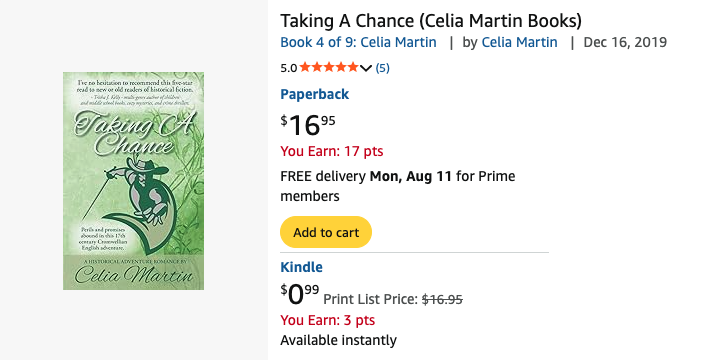Click the Celia Martin name on the cover
Viewport: 715px width, 360px height.
pyautogui.click(x=134, y=275)
